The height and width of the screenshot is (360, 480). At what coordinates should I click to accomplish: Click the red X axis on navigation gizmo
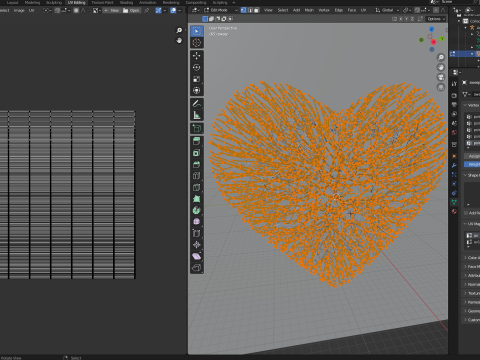[x=433, y=42]
